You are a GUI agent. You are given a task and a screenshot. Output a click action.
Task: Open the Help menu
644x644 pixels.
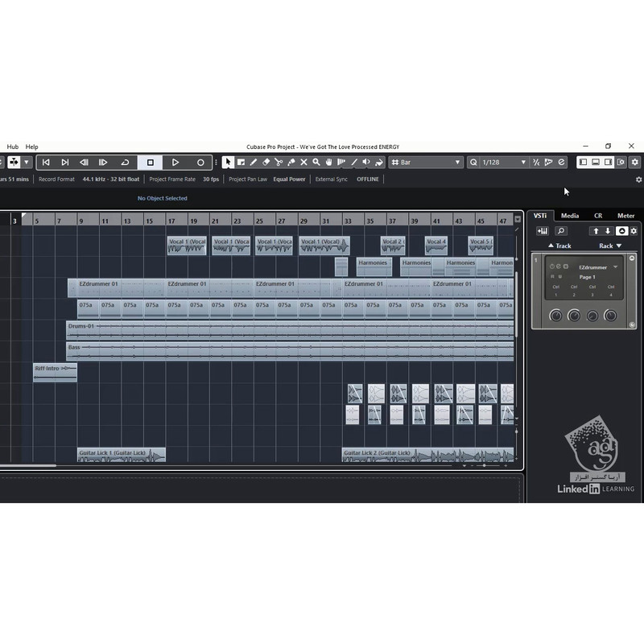(31, 147)
